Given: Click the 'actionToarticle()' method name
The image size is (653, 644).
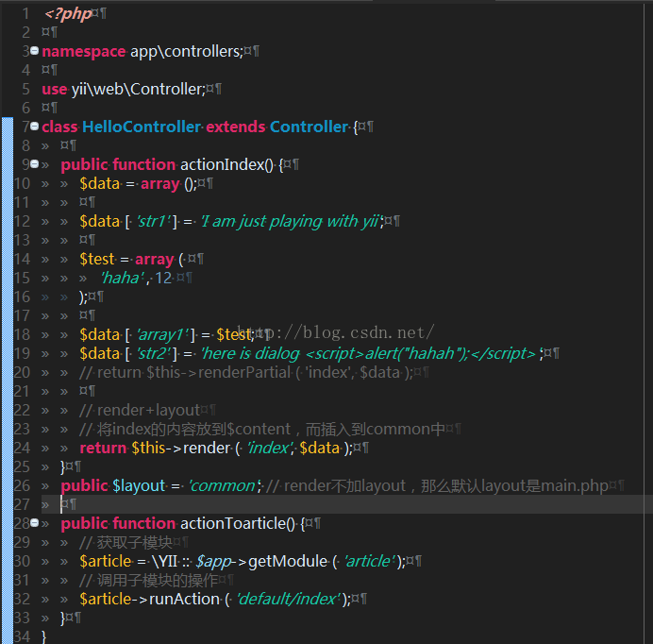Looking at the screenshot, I should tap(238, 523).
